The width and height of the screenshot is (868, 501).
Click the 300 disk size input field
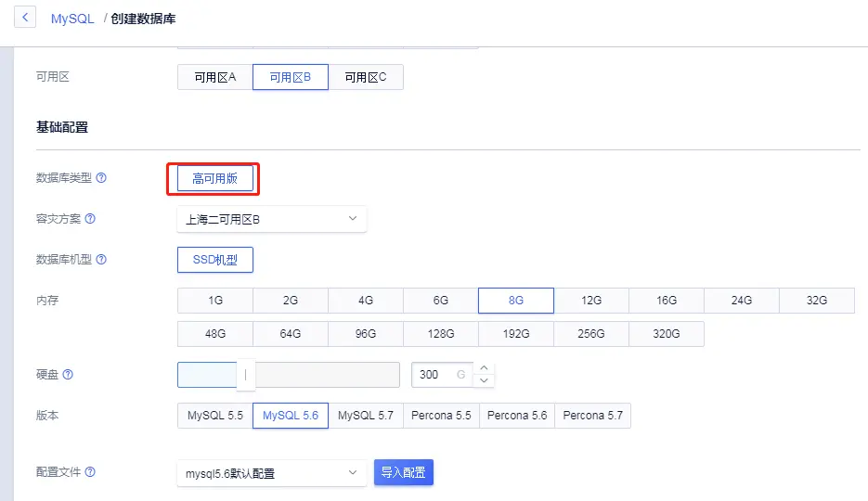tap(442, 375)
